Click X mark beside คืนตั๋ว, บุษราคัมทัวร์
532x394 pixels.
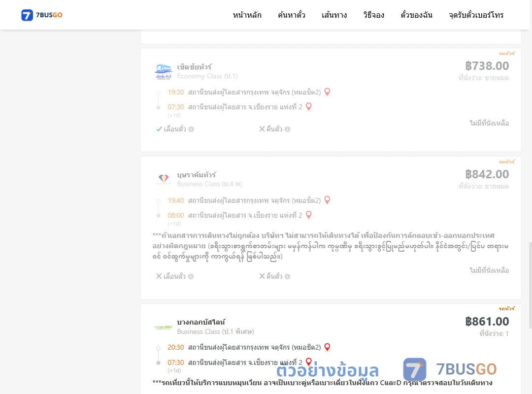(262, 276)
